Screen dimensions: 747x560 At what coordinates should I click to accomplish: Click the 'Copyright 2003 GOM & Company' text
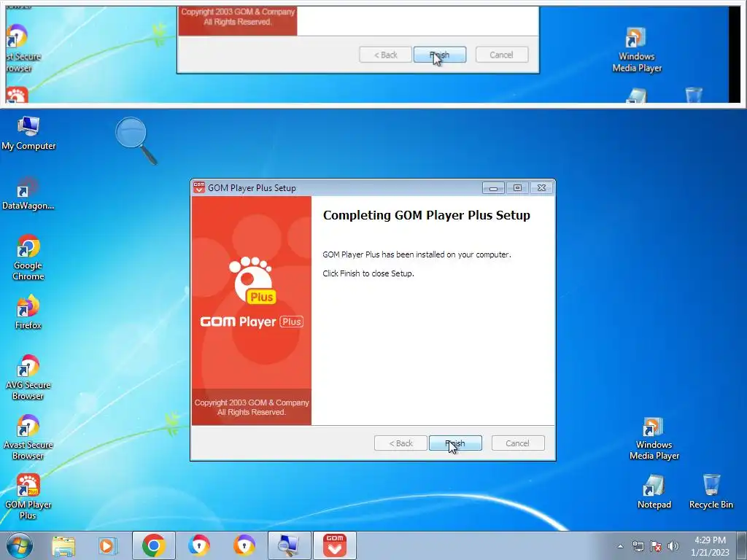click(252, 402)
